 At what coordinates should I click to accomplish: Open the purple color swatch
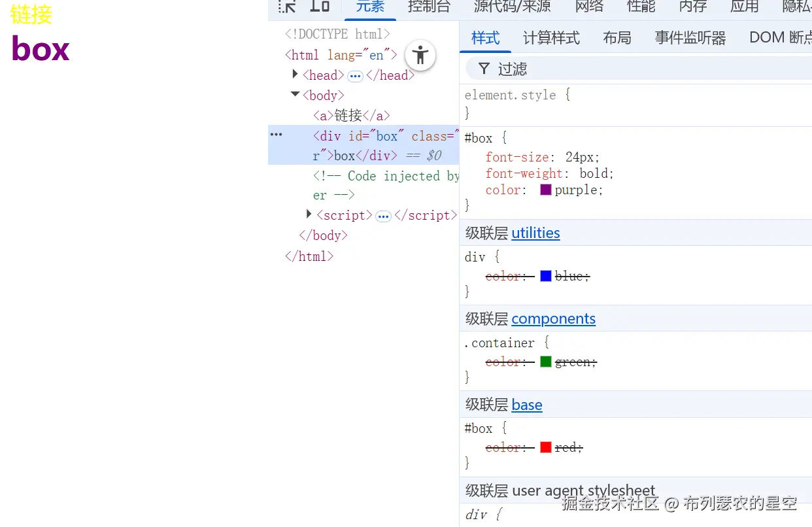point(546,190)
